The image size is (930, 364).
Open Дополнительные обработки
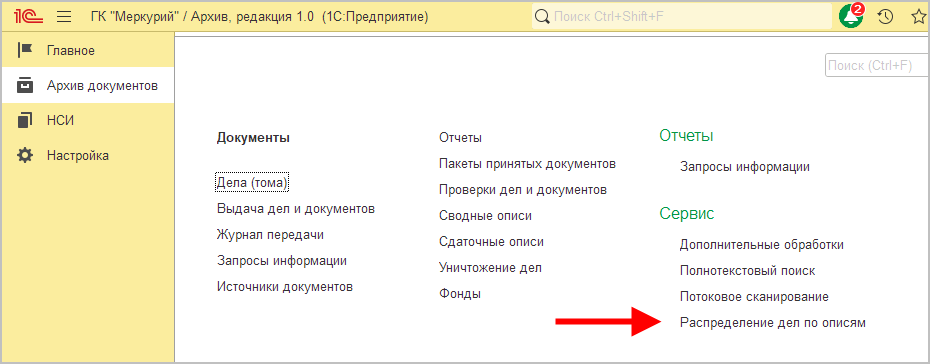click(762, 245)
